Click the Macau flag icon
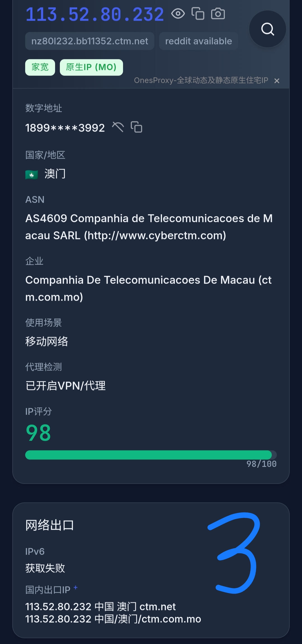 tap(32, 175)
